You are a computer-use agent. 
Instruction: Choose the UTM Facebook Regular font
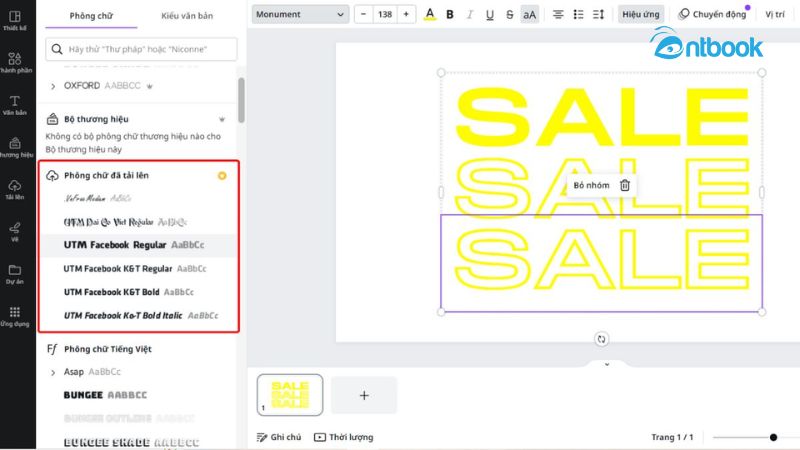point(138,245)
